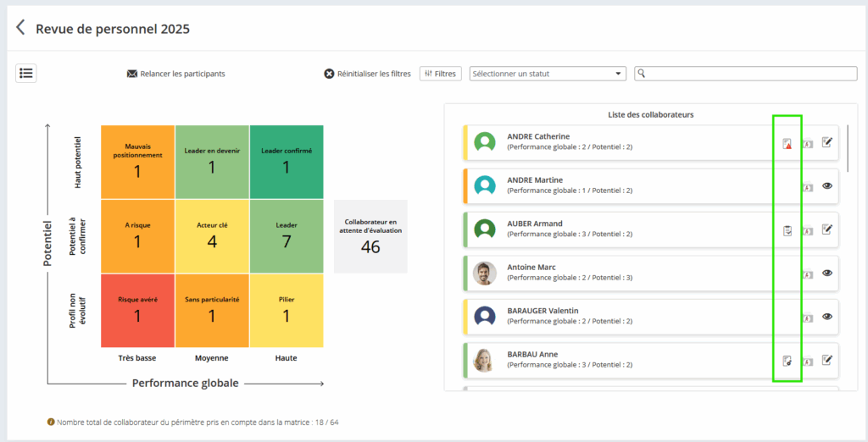Open validated clipboard icon for AUBER Armand
Screen dimensions: 868x442
tap(787, 230)
